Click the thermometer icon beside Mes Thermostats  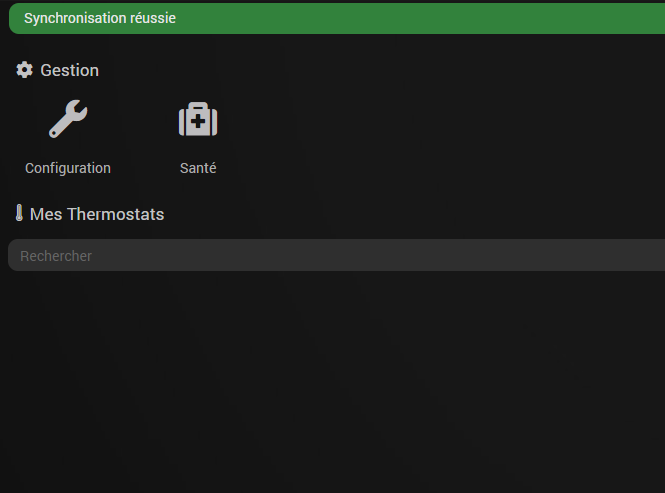pos(19,213)
